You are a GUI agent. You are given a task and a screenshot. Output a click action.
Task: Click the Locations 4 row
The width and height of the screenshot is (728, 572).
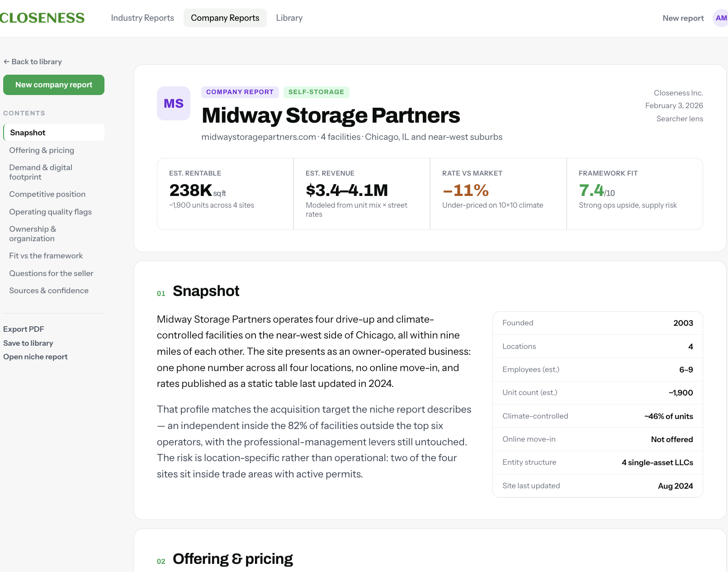coord(598,346)
